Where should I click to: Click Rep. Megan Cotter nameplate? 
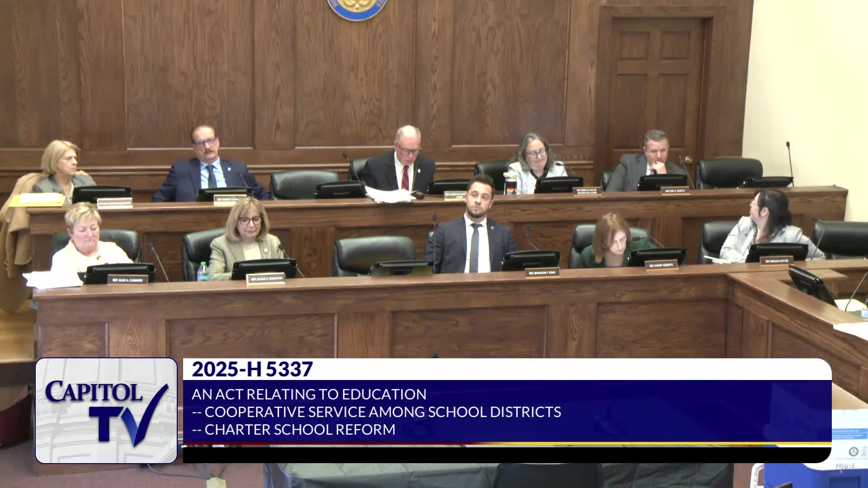pyautogui.click(x=777, y=261)
